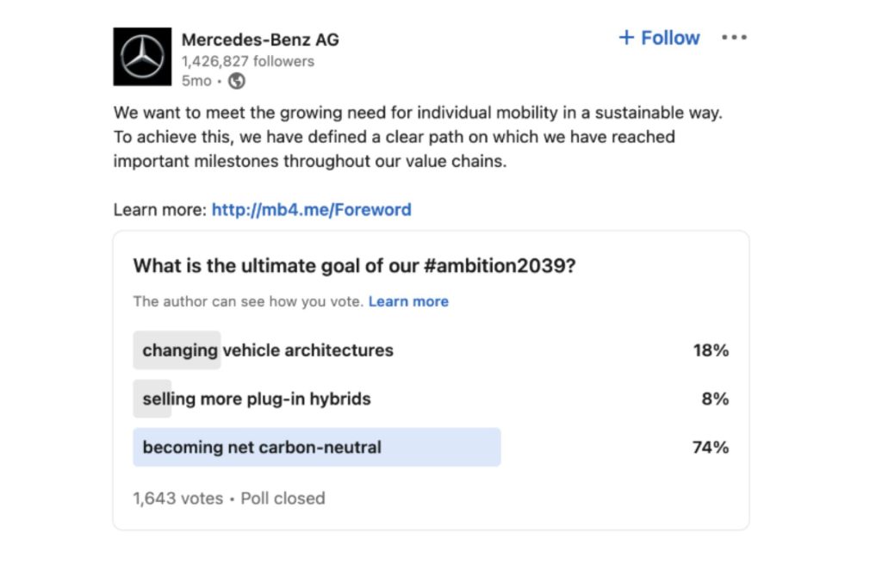
Task: Click the 18% poll result
Action: click(711, 350)
